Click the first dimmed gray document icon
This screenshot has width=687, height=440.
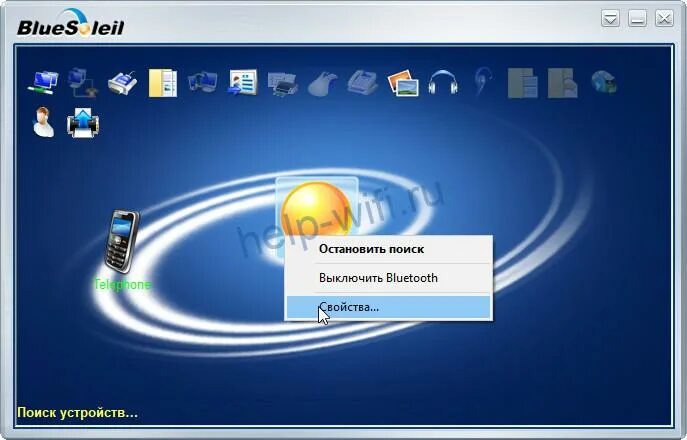(523, 82)
